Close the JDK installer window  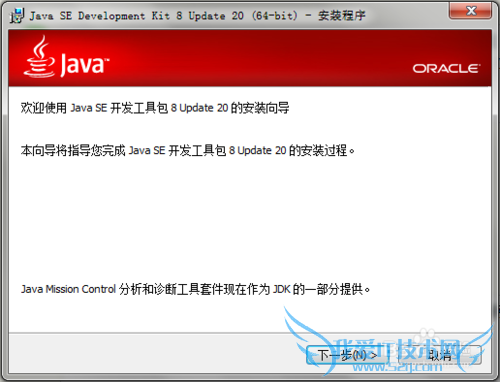470,11
